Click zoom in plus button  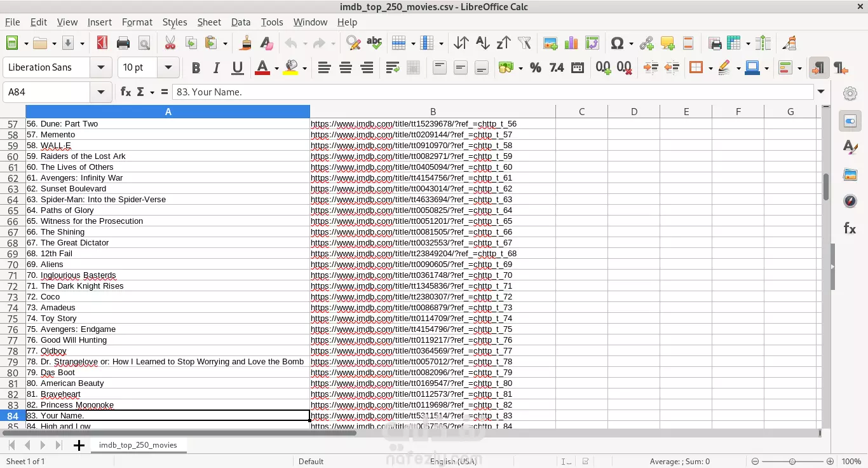click(830, 462)
